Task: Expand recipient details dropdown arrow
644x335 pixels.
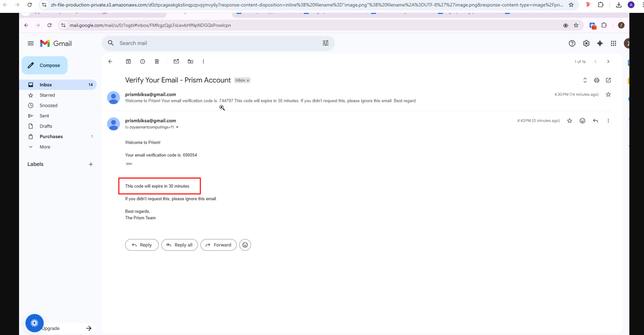Action: point(177,127)
